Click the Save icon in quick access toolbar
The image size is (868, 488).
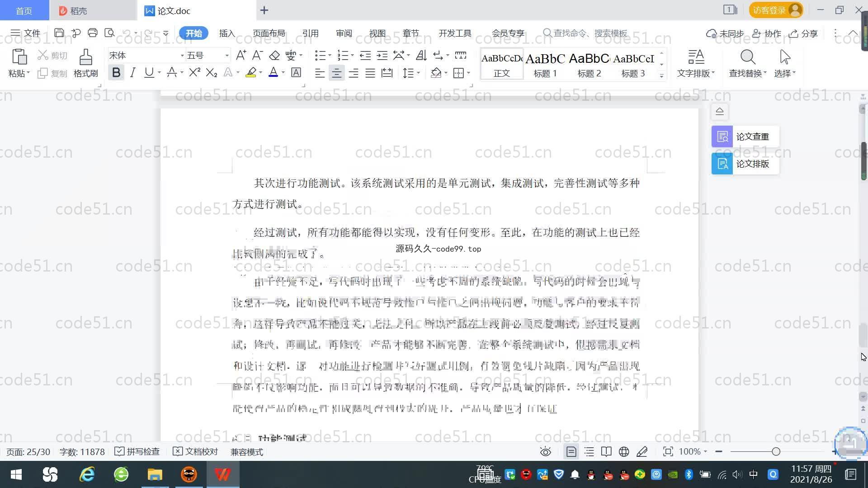click(59, 33)
